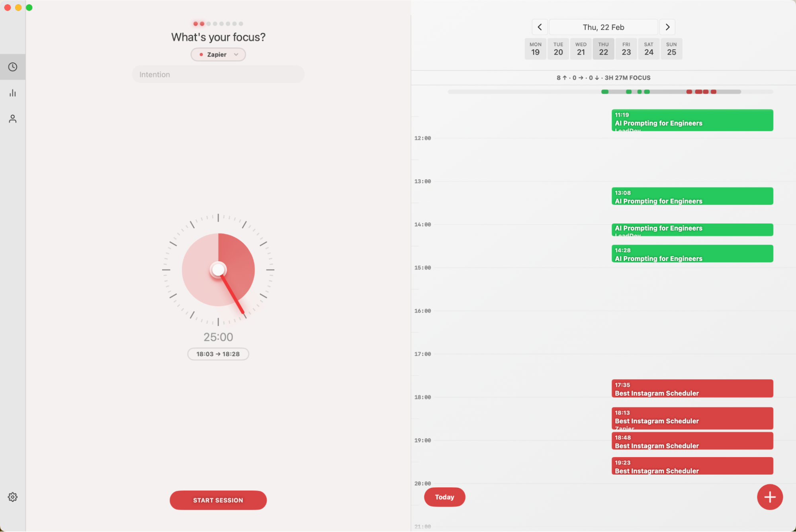Expand the intention input field
Screen dimensions: 796x532
218,74
